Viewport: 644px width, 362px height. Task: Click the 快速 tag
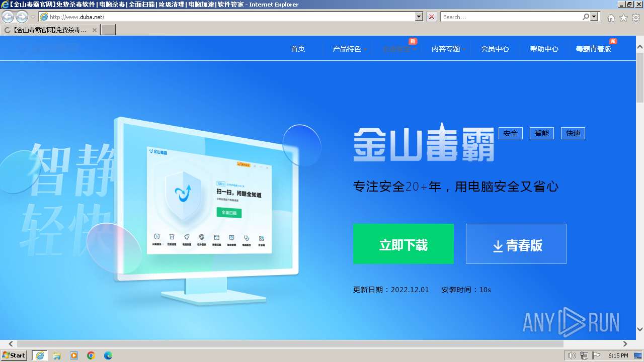(573, 133)
